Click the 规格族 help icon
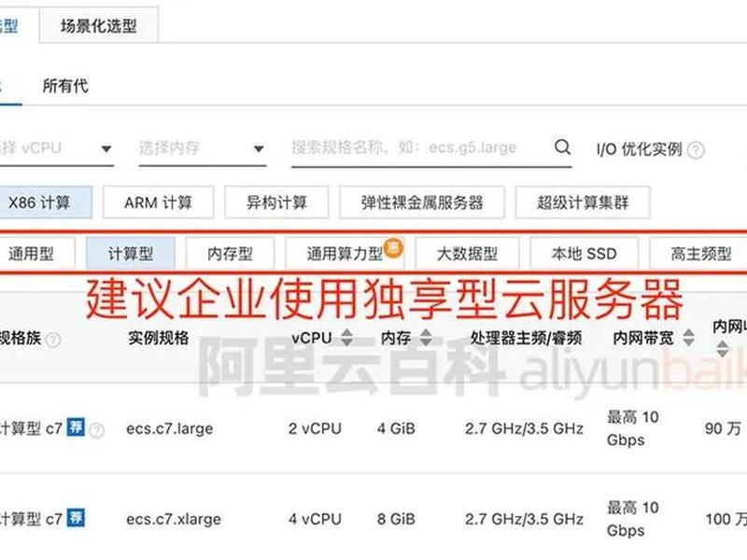The image size is (747, 560). (53, 340)
